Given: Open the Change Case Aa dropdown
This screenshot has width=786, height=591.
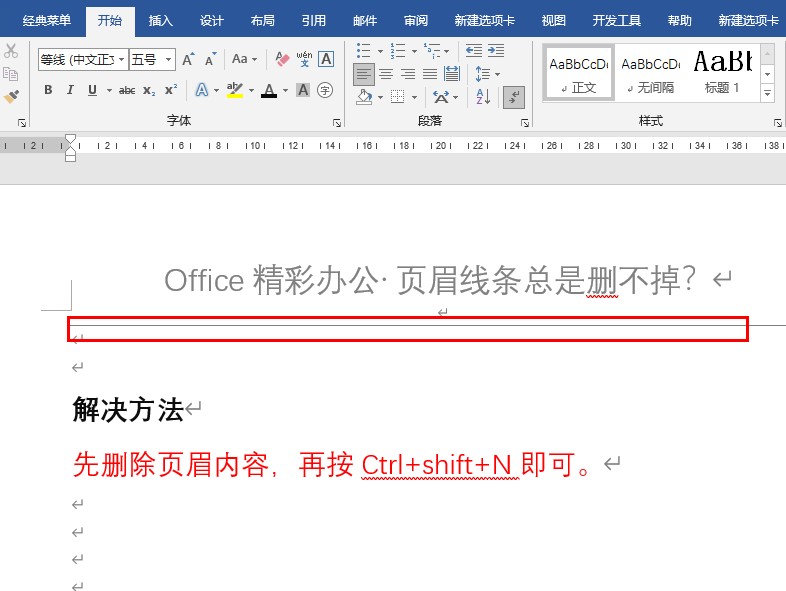Looking at the screenshot, I should tap(244, 59).
